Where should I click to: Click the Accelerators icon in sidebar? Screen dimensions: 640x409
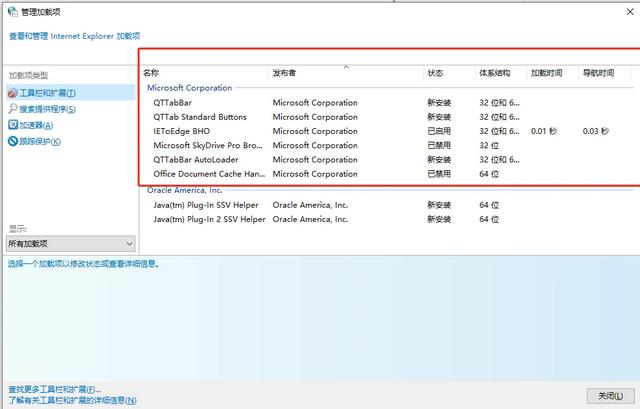pos(13,125)
